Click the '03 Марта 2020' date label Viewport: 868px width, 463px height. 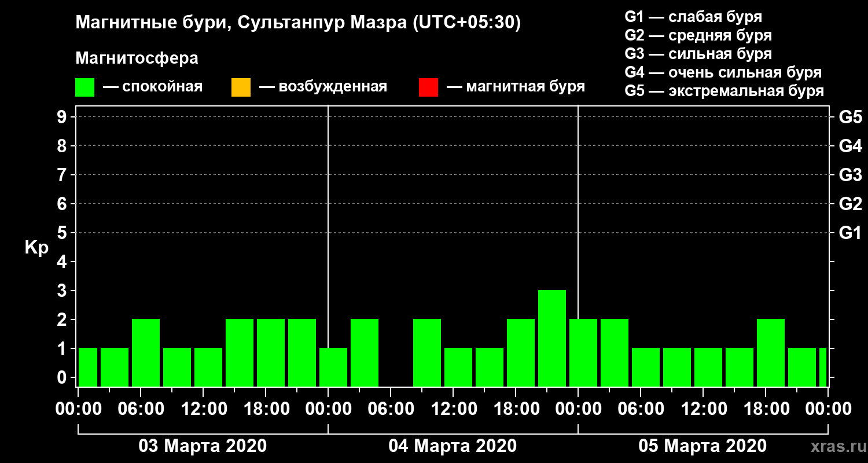coord(203,446)
